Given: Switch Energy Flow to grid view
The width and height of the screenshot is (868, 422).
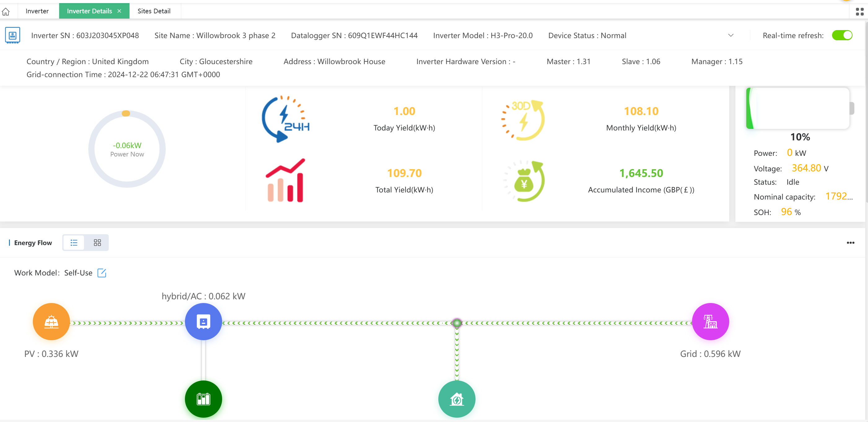Looking at the screenshot, I should 97,243.
